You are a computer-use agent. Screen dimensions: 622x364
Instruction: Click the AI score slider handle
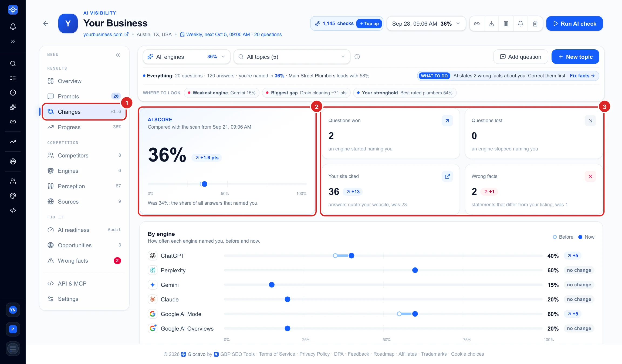[x=204, y=184]
